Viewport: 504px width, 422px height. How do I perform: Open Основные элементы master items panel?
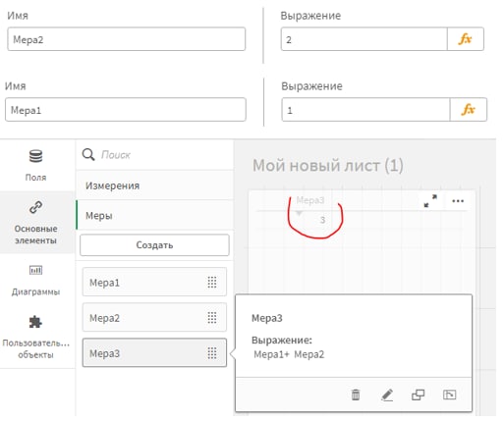click(x=35, y=223)
